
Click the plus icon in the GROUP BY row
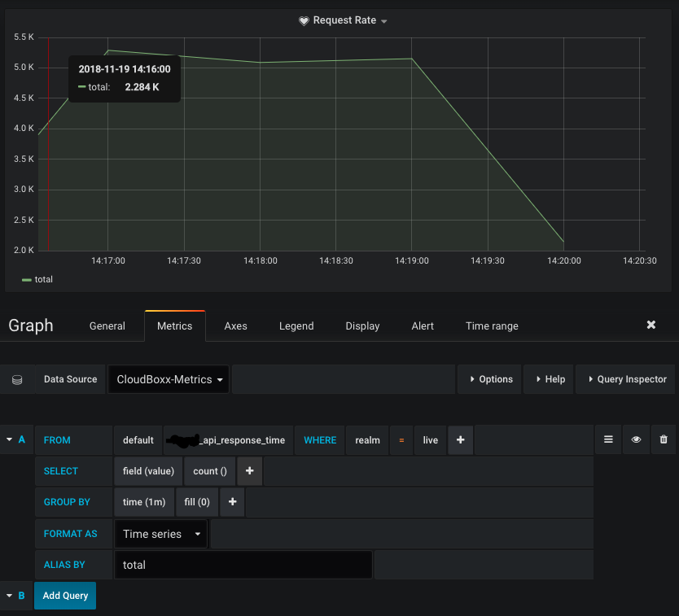click(232, 502)
